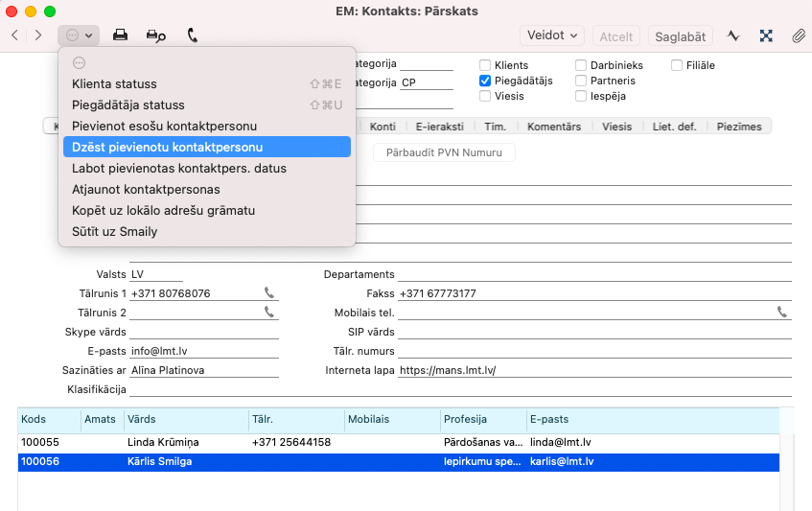
Task: Tick the Darbinieks checkbox
Action: (x=582, y=65)
